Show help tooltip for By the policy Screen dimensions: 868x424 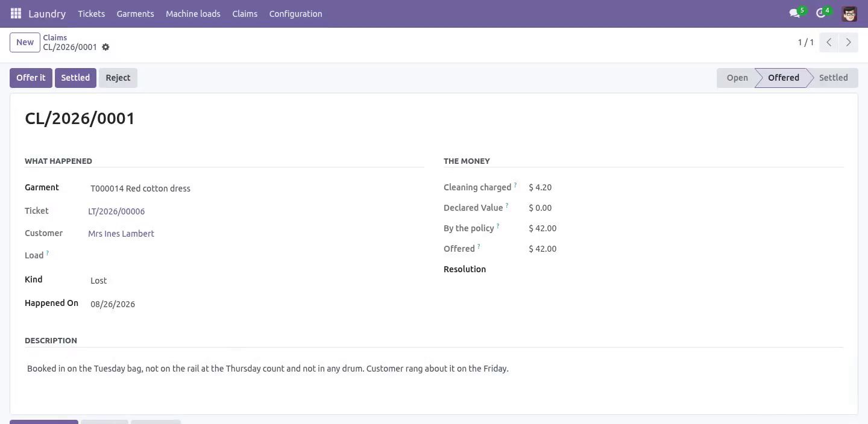point(498,226)
